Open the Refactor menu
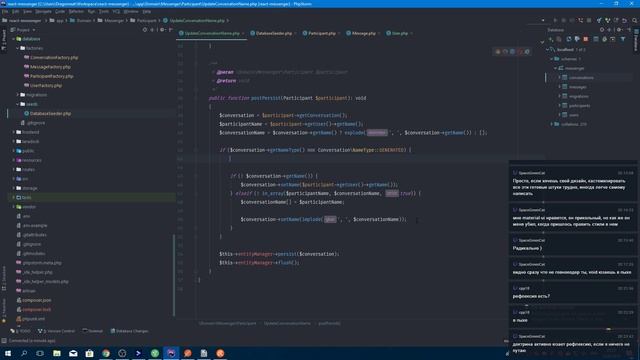This screenshot has height=360, width=640. [x=76, y=11]
